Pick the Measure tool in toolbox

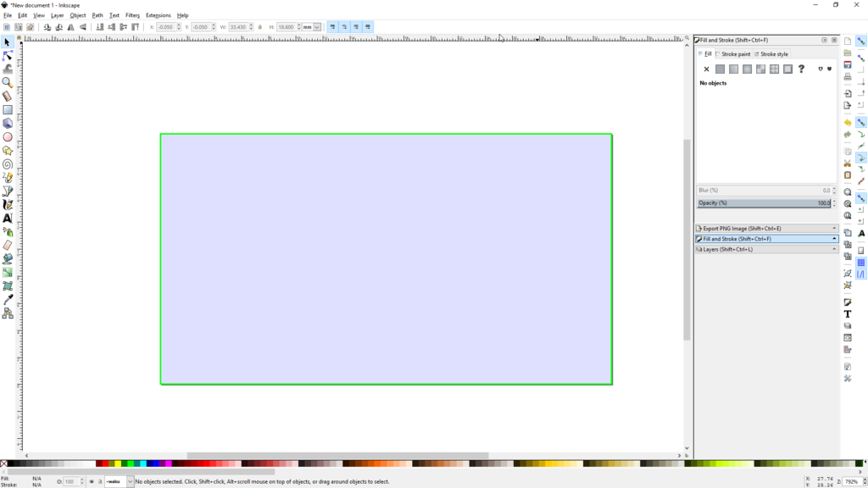pos(7,97)
